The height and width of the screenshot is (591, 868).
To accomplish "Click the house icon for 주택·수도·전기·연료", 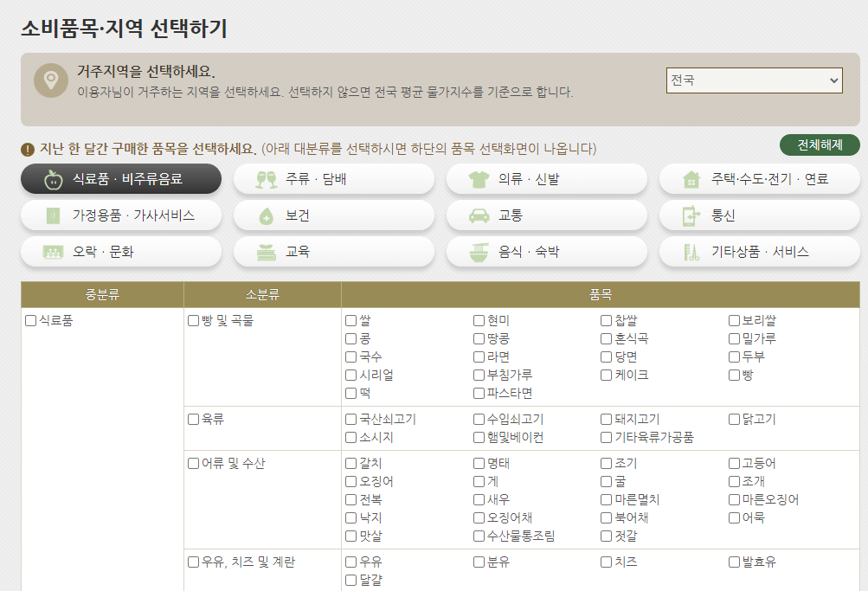I will 692,178.
